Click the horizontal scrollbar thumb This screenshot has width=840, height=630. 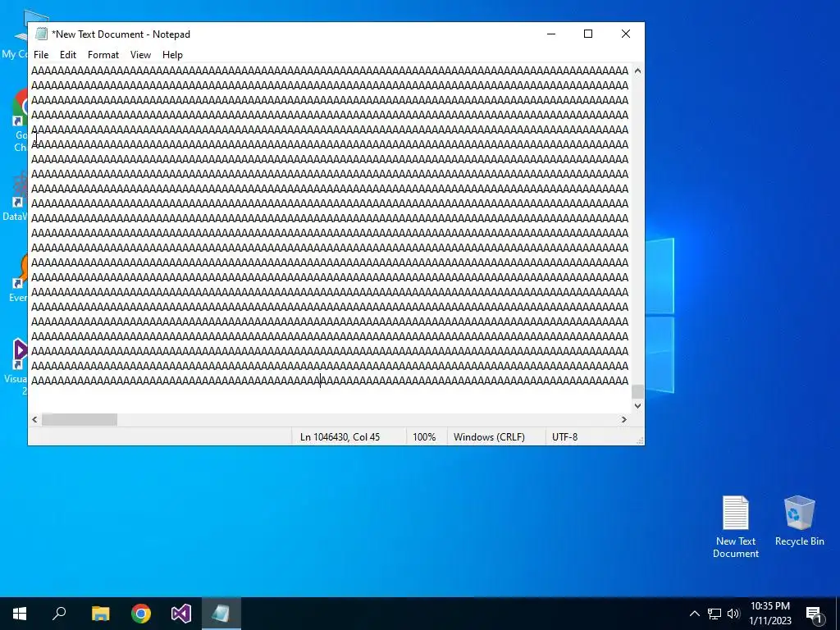pos(80,419)
